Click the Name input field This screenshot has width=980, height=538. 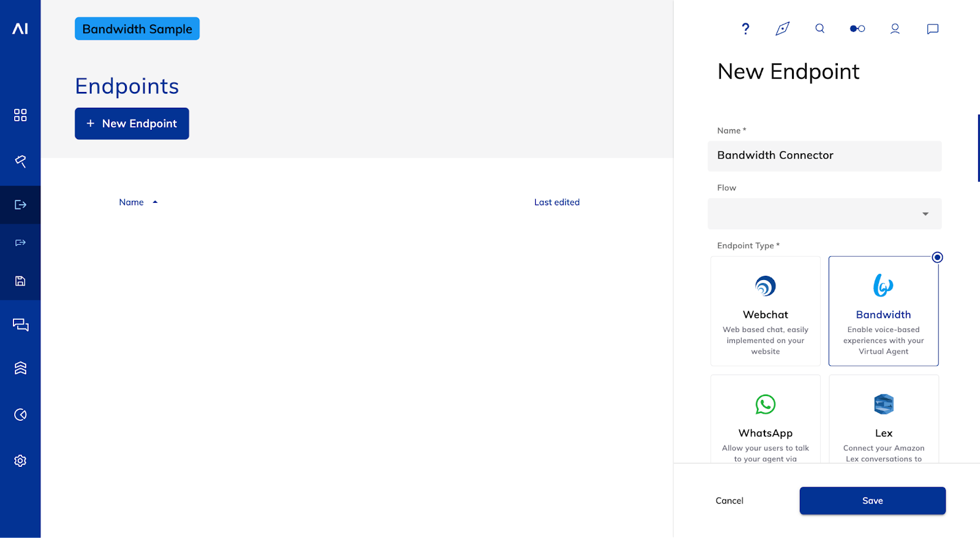click(824, 156)
